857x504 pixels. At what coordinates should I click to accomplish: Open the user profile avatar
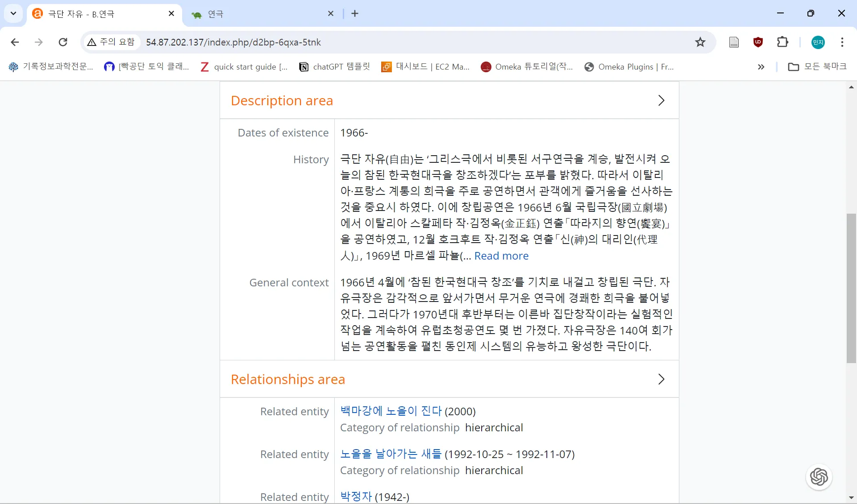coord(818,42)
